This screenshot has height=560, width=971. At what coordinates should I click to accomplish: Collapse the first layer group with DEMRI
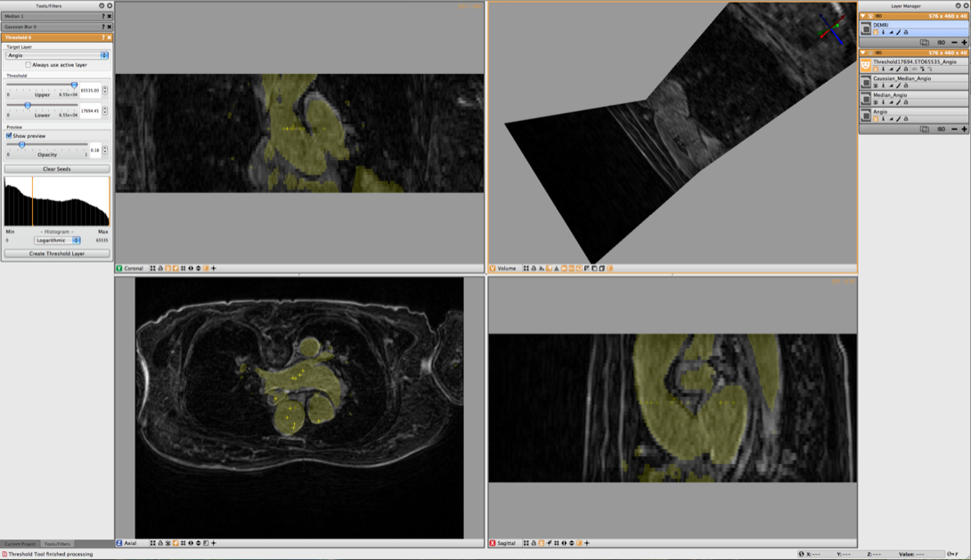(863, 16)
